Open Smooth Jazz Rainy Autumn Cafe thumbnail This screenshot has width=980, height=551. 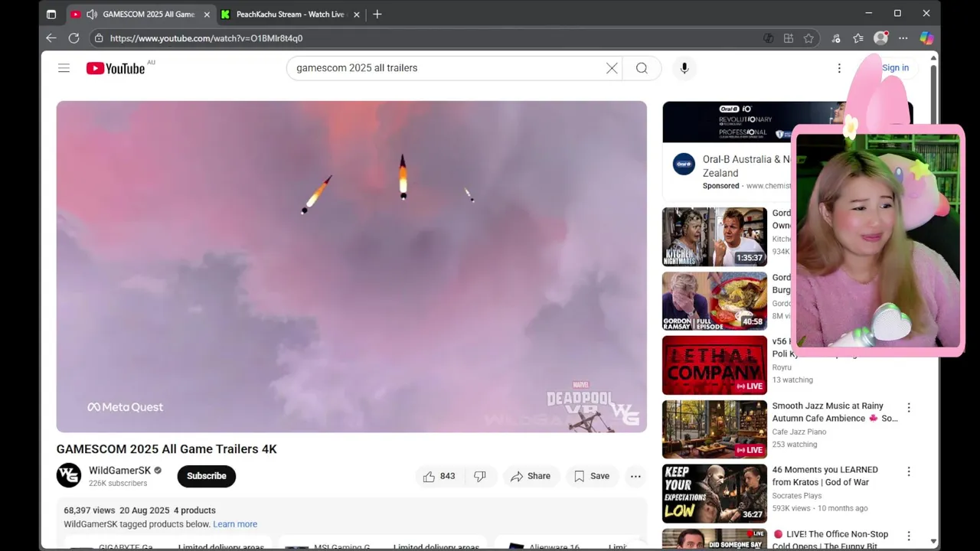(714, 429)
